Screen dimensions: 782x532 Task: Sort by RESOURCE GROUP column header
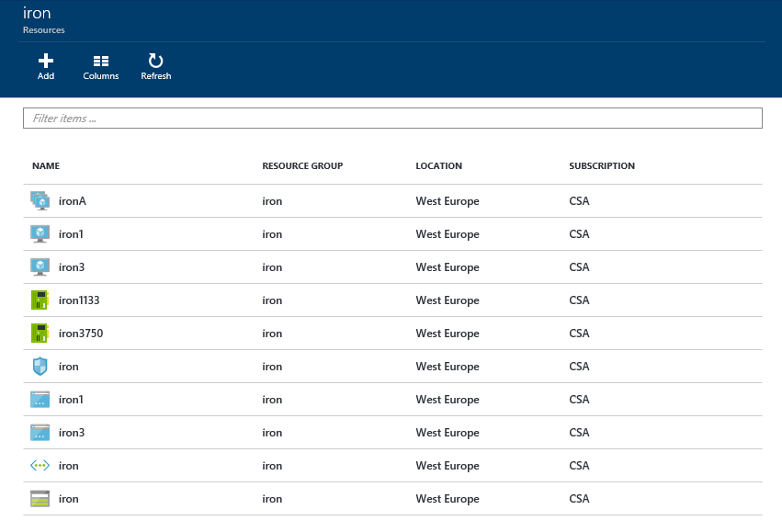click(x=302, y=166)
